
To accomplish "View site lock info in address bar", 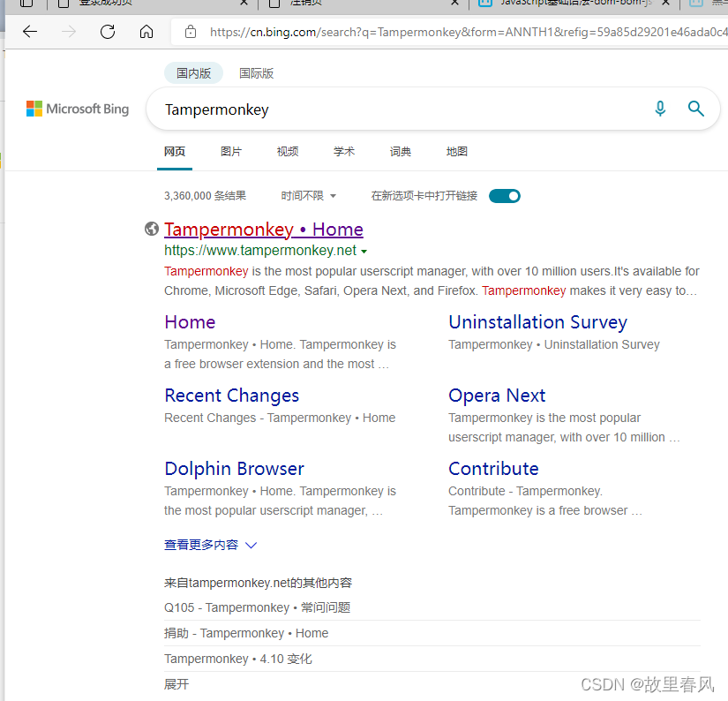I will click(191, 32).
